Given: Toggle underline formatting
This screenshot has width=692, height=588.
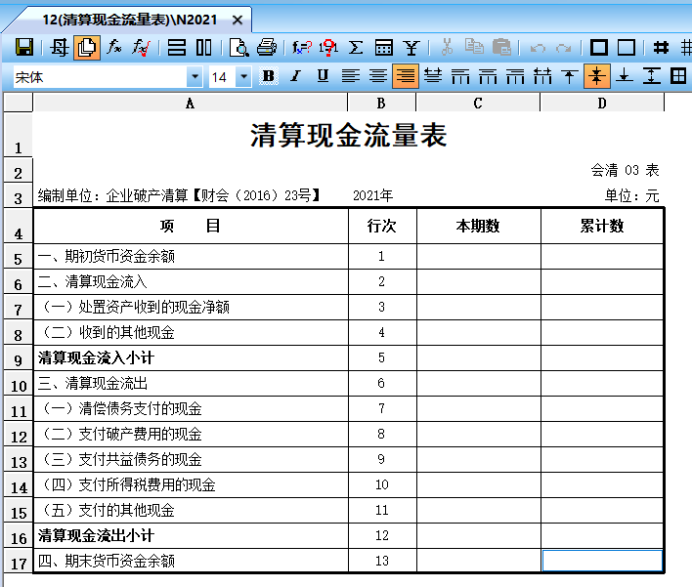Looking at the screenshot, I should tap(322, 76).
